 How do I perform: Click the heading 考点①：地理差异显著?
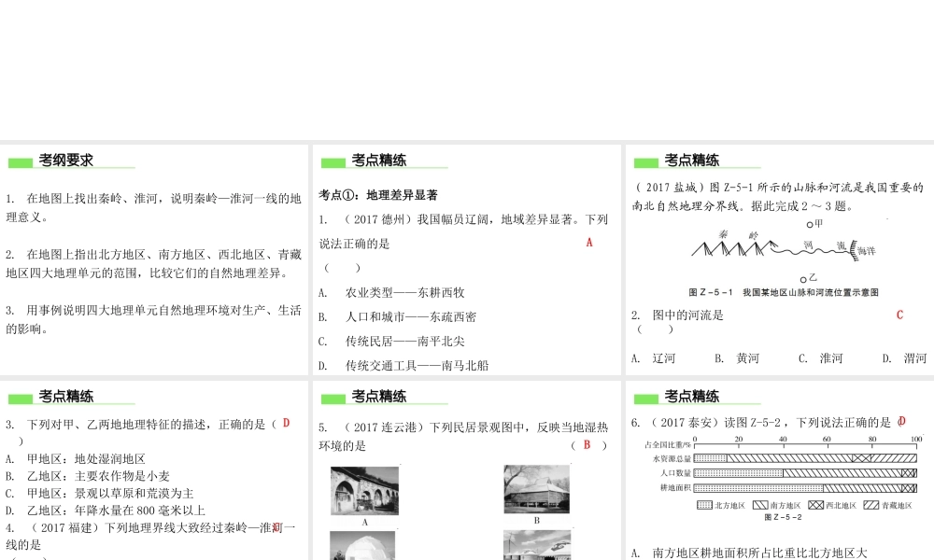[378, 195]
